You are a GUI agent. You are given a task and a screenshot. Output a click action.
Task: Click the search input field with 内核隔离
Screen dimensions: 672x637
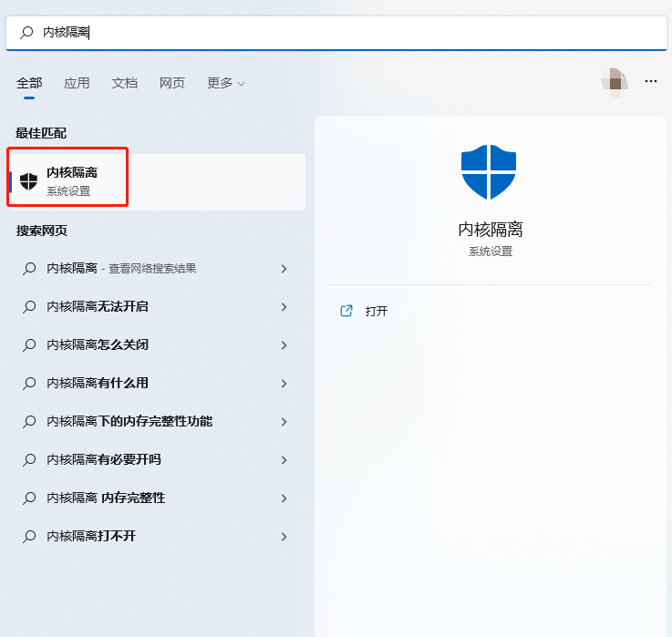coord(346,33)
